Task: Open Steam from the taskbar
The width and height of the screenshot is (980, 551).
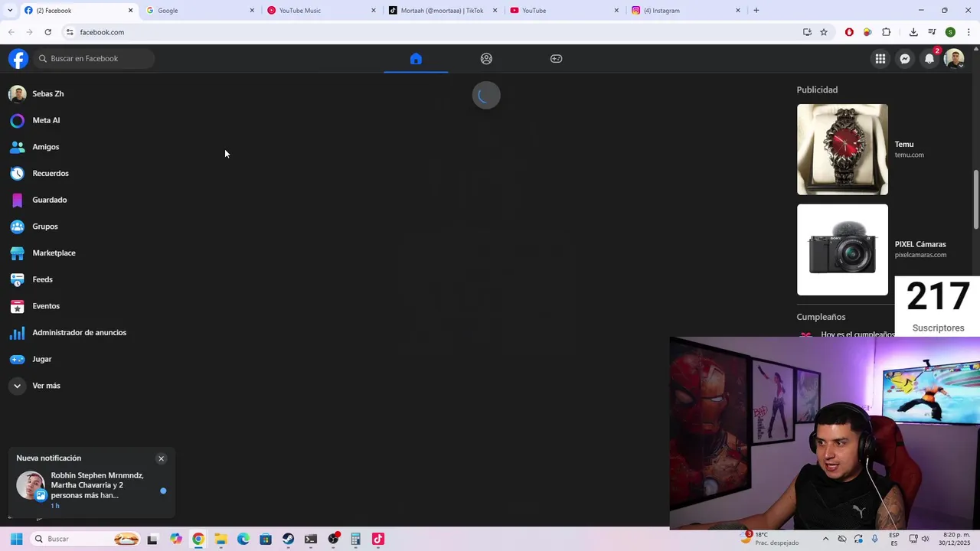Action: click(x=288, y=539)
